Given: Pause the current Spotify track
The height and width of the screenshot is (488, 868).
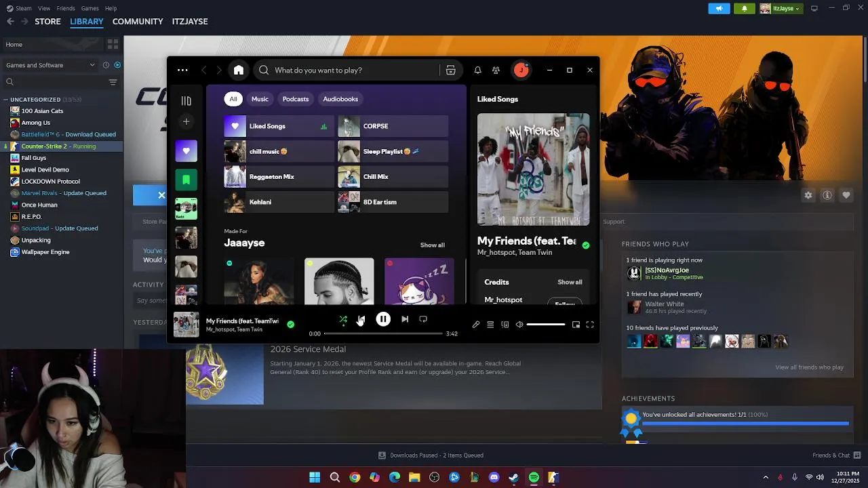Looking at the screenshot, I should [x=383, y=319].
